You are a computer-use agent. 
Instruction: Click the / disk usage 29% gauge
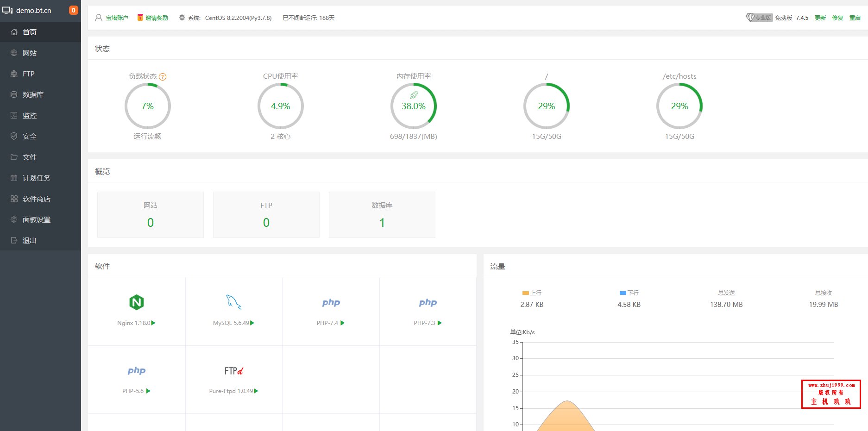tap(547, 106)
